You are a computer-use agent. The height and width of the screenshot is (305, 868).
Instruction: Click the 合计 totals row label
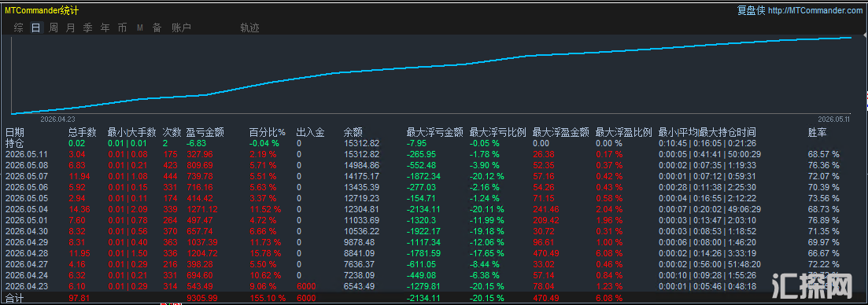pyautogui.click(x=15, y=299)
